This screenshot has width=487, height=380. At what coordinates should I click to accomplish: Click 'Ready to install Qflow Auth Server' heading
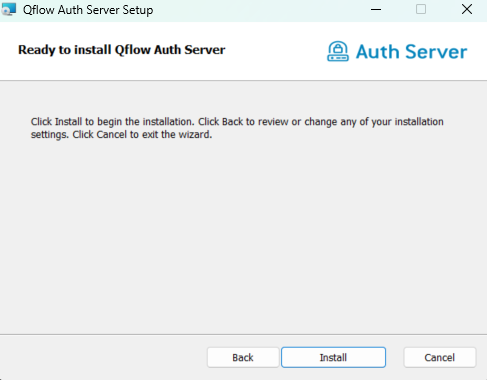pos(122,50)
